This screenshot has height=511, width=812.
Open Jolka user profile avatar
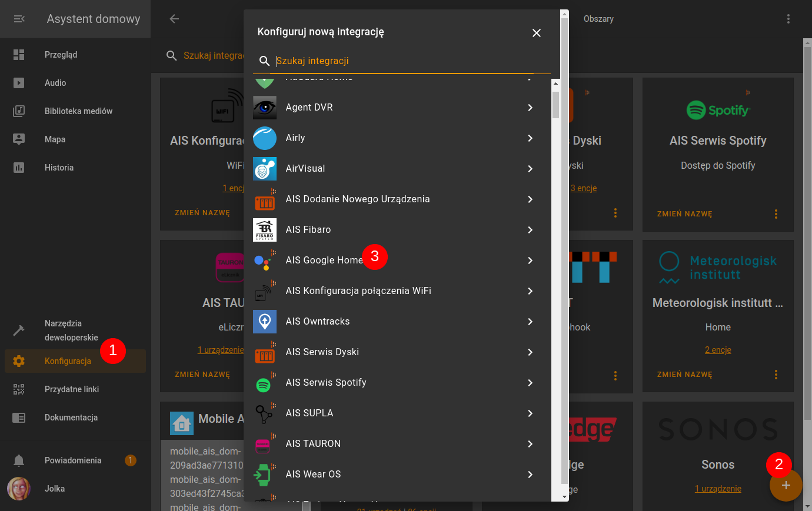tap(19, 489)
